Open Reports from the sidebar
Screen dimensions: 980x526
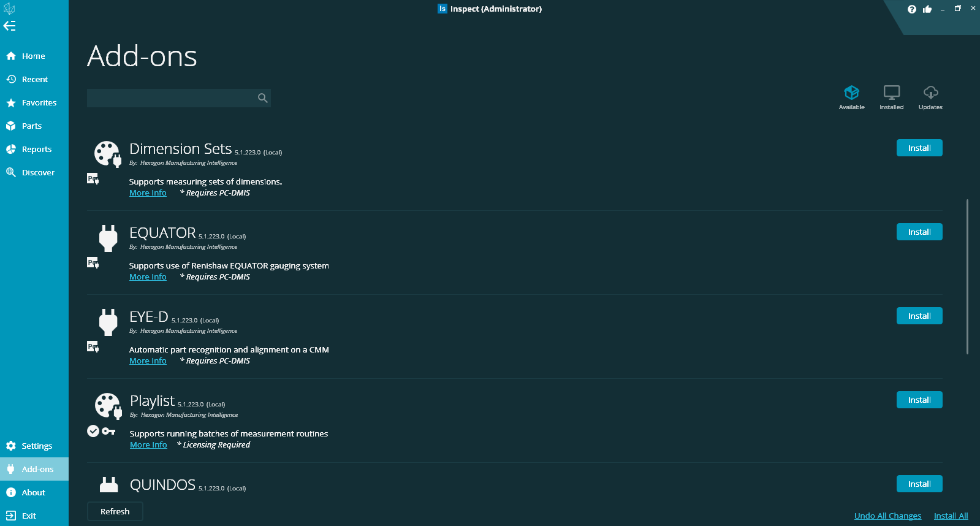(x=36, y=149)
